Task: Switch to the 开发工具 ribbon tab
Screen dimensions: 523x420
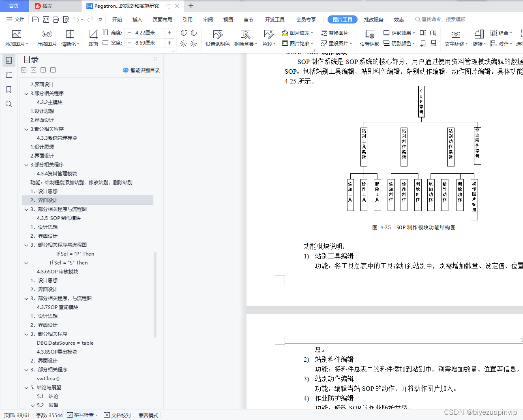Action: tap(274, 19)
